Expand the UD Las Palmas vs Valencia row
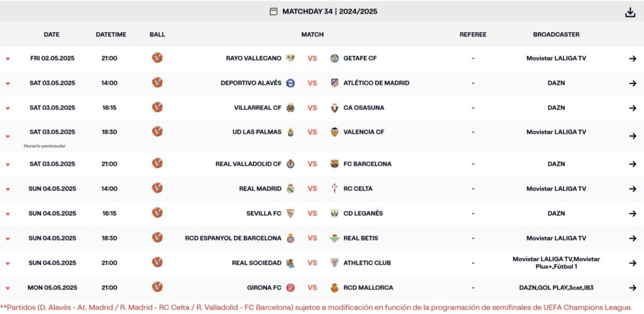644x314 pixels. 8,136
